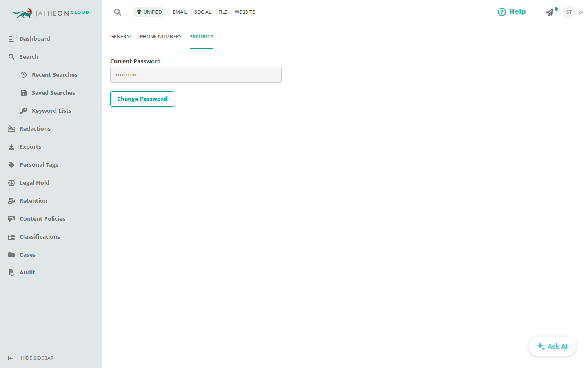Click the Current Password field
588x368 pixels.
click(196, 75)
